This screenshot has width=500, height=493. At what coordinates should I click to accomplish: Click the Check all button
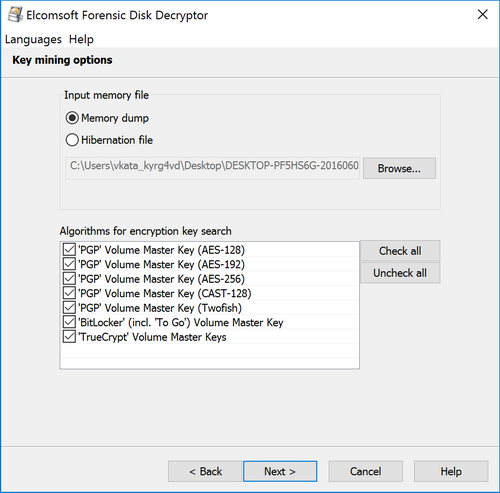click(x=400, y=251)
